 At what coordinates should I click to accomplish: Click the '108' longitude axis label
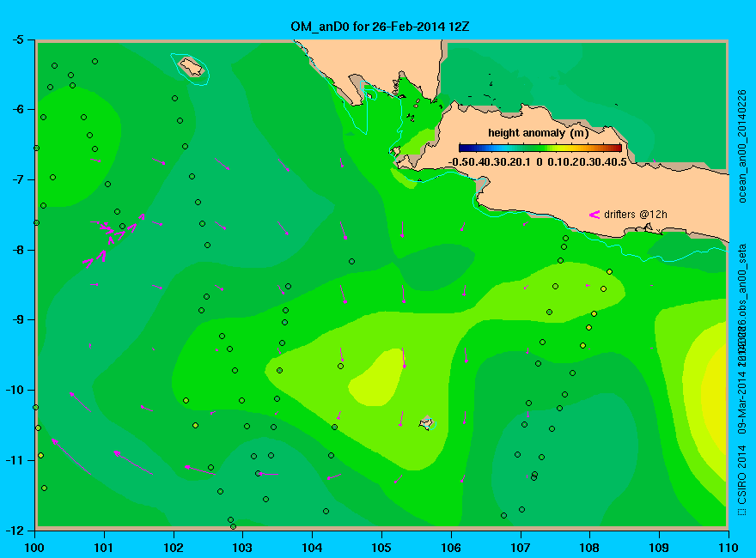pyautogui.click(x=589, y=548)
